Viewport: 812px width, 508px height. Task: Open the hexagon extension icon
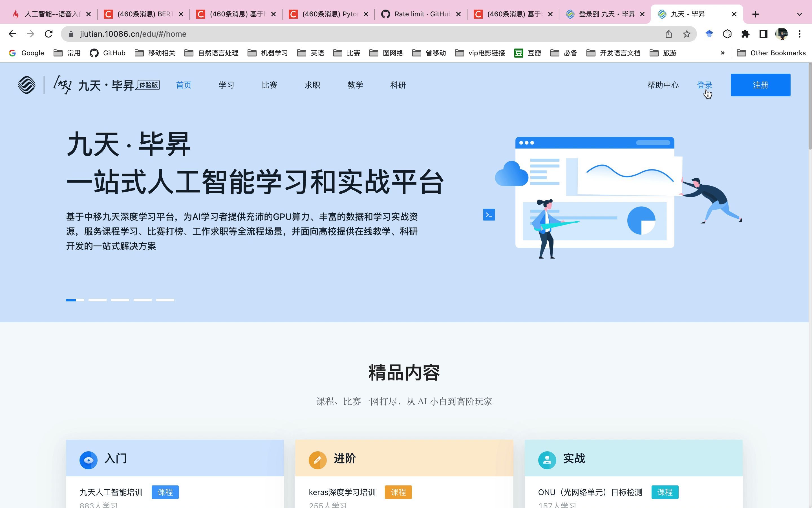pos(727,34)
